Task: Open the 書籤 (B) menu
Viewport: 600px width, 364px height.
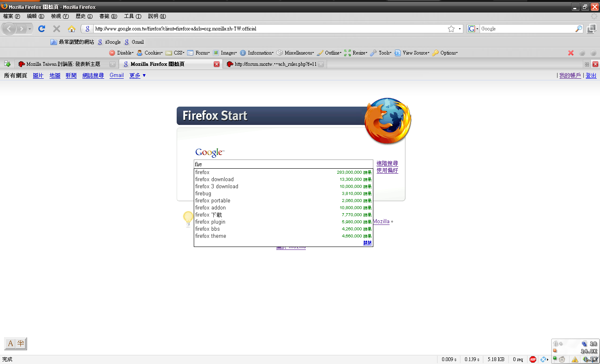Action: point(108,16)
